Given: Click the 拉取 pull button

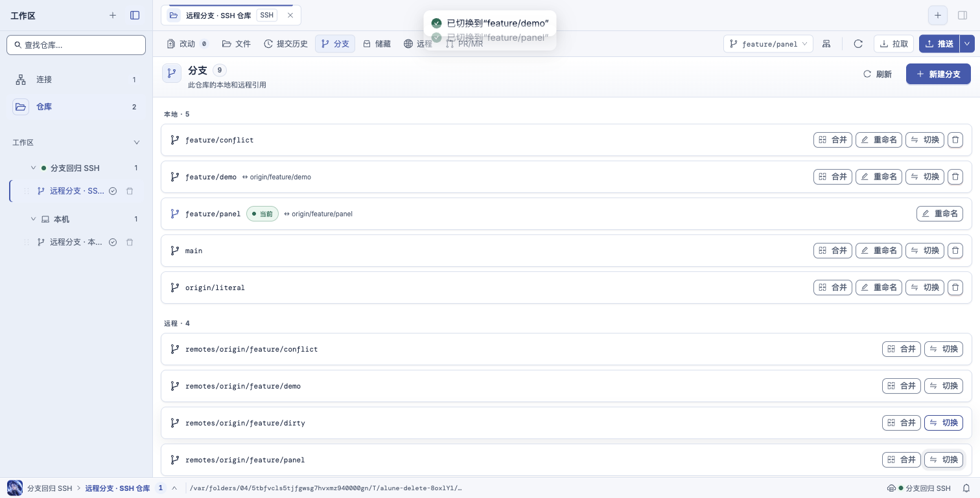Looking at the screenshot, I should (894, 44).
